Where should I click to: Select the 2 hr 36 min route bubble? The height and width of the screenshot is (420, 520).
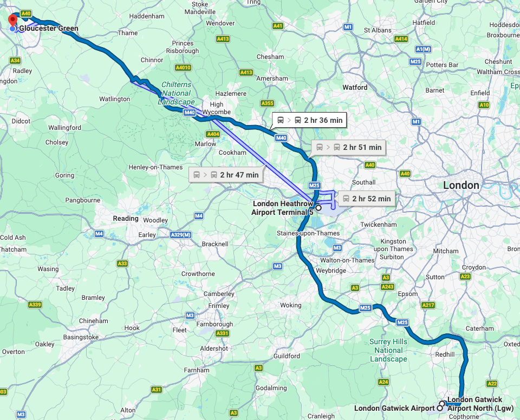coord(309,120)
